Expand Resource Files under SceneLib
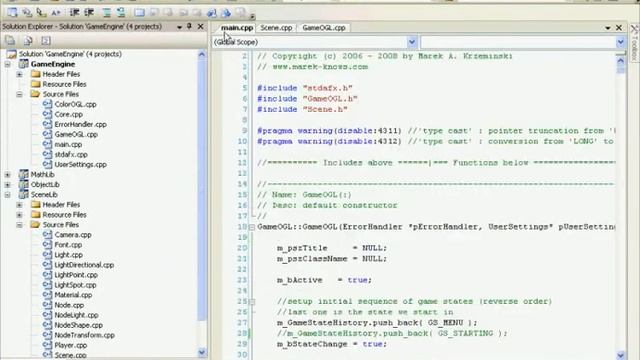The width and height of the screenshot is (640, 360). pos(19,215)
